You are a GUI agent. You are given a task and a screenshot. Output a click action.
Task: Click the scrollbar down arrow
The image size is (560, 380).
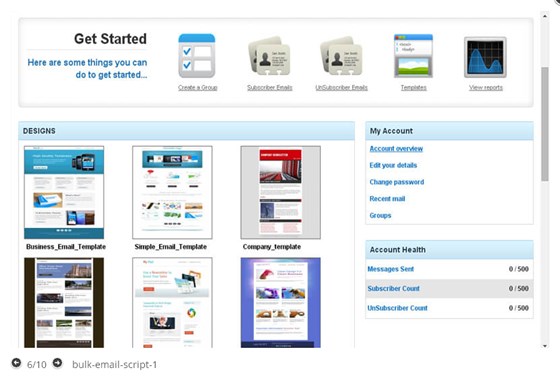[x=545, y=346]
